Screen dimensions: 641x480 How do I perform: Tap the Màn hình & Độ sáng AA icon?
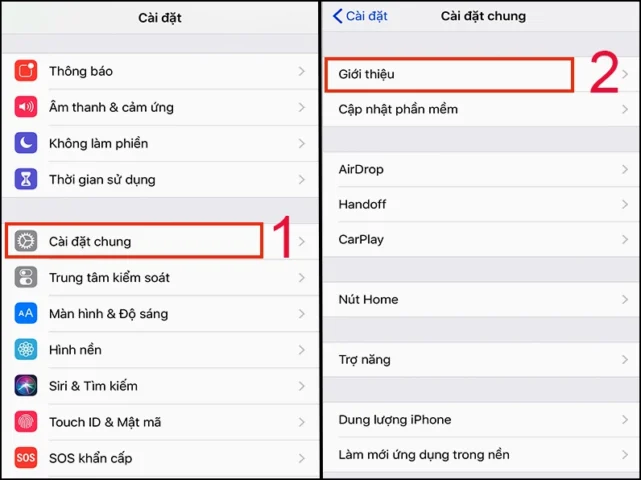click(x=26, y=313)
